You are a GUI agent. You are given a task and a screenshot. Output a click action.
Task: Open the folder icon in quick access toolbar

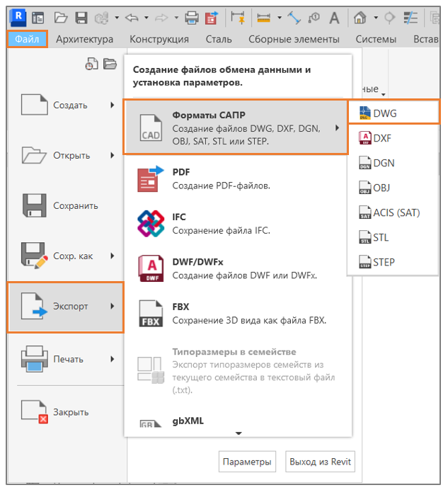tap(61, 18)
